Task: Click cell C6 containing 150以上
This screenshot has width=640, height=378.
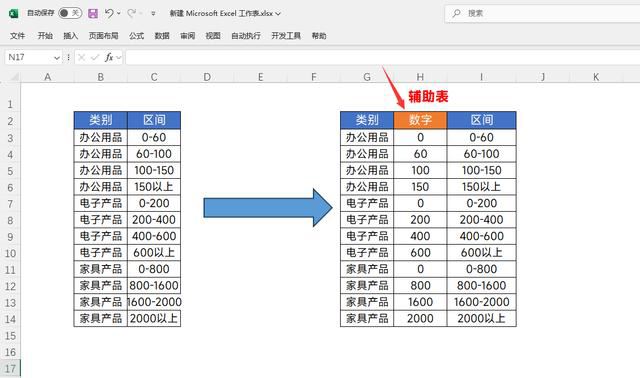Action: [x=154, y=187]
